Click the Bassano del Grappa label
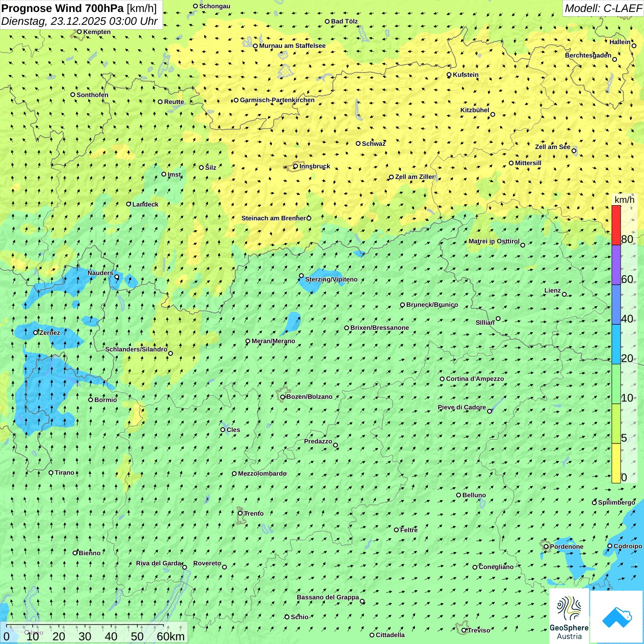 click(x=328, y=597)
